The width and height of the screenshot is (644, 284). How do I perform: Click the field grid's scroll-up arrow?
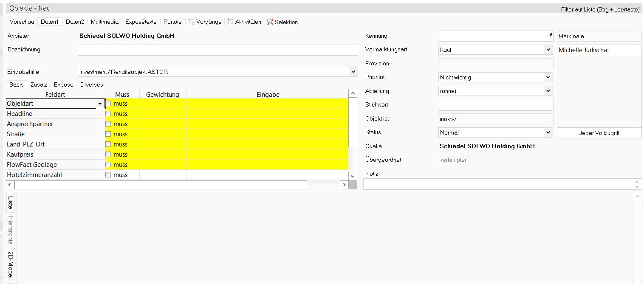click(353, 93)
